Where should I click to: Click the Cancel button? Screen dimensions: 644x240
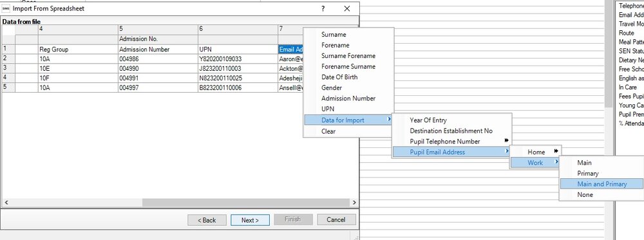[x=336, y=219]
